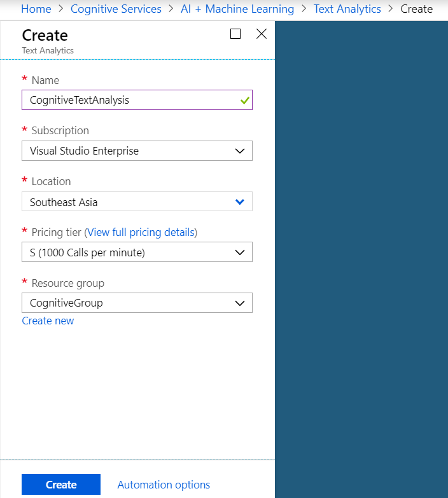The image size is (448, 498).
Task: Click the Create new resource group link
Action: click(48, 321)
